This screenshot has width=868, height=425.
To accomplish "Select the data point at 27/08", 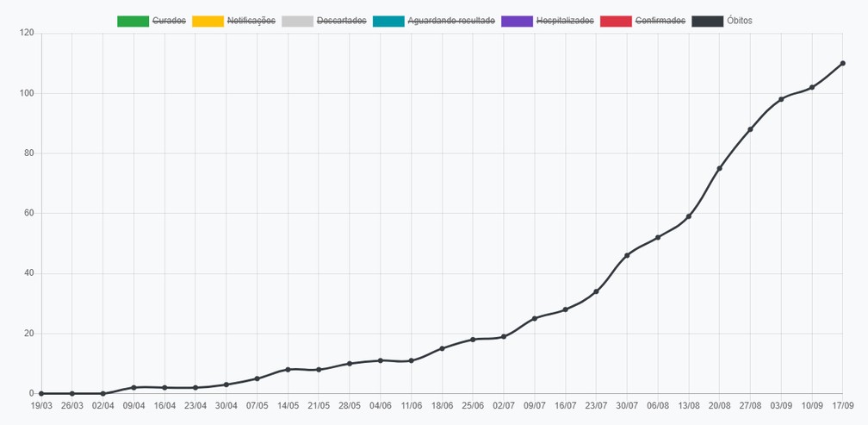I will point(750,129).
